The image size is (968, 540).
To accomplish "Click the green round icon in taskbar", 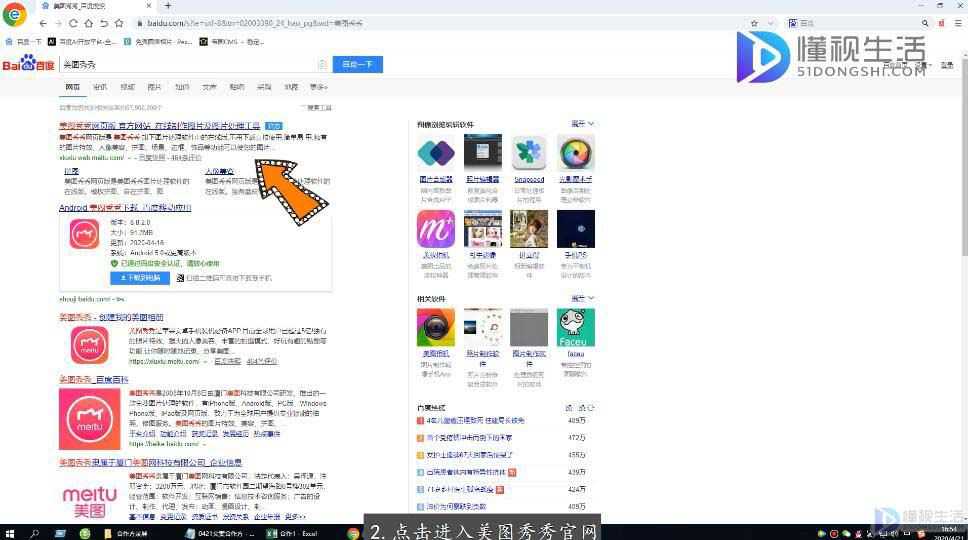I will (x=85, y=533).
